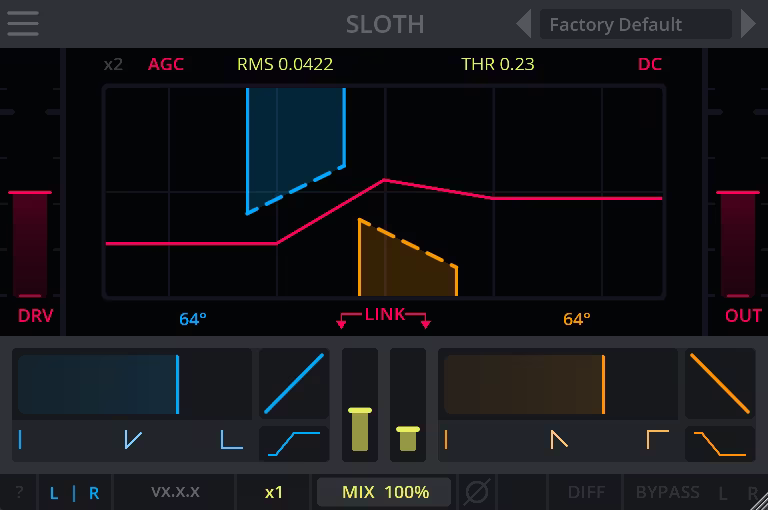
Task: Open the x1 quality selector
Action: pos(274,492)
